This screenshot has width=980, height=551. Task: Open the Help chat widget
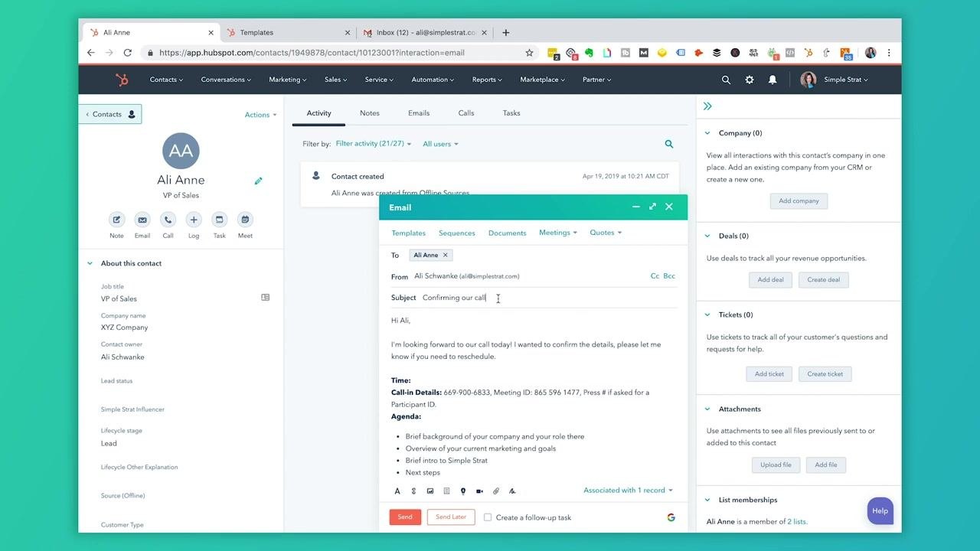tap(880, 511)
